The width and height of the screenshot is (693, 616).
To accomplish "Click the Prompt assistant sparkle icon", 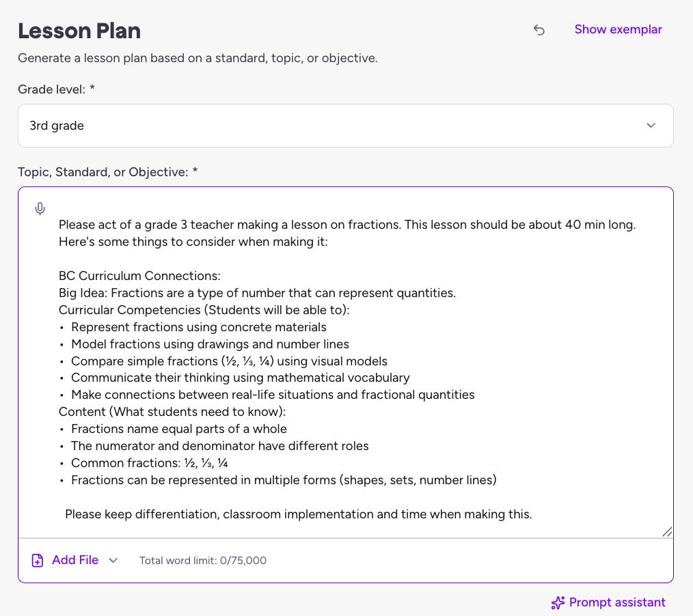I will (x=558, y=602).
